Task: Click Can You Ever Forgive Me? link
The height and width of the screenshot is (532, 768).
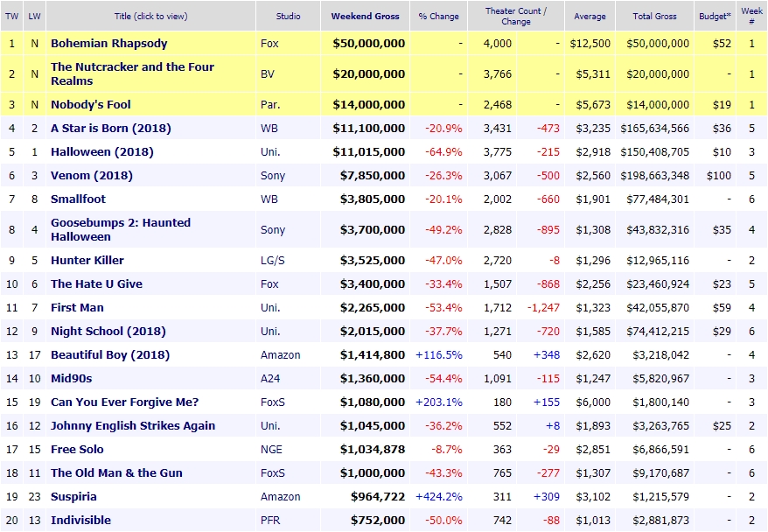Action: (124, 402)
